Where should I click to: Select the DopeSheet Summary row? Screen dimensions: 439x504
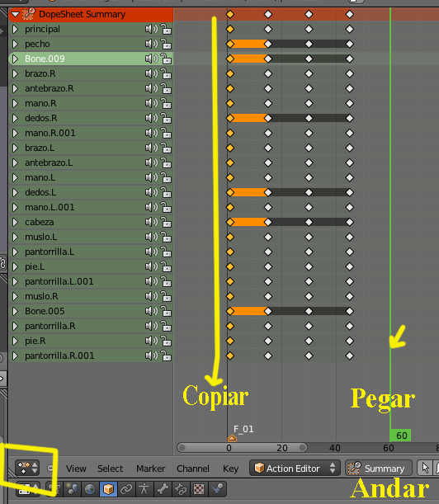pos(91,14)
